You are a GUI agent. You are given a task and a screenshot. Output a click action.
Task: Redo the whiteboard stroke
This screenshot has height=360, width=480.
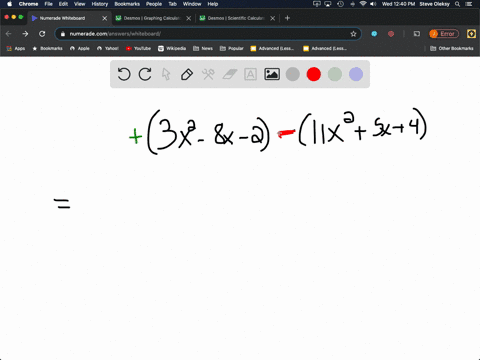pos(145,74)
